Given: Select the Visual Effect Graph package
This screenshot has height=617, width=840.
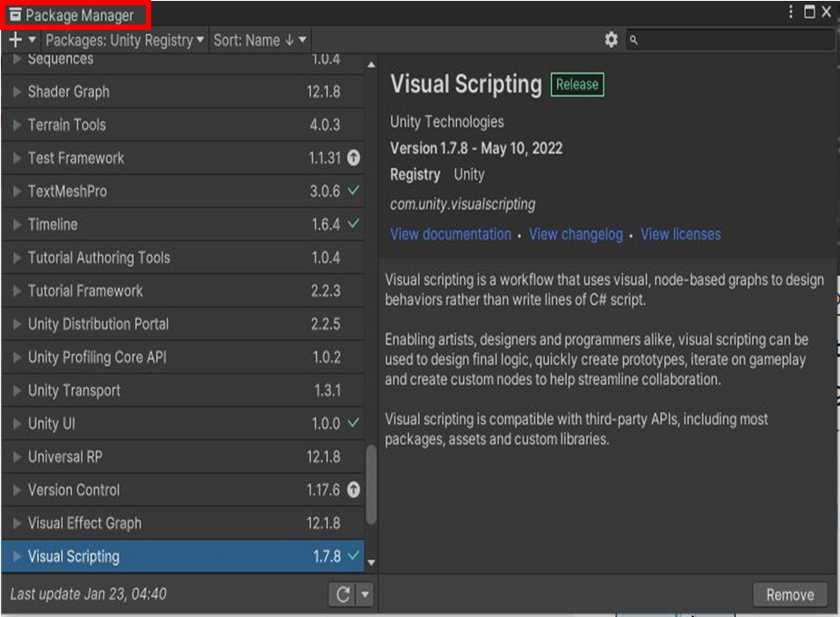Looking at the screenshot, I should click(183, 523).
